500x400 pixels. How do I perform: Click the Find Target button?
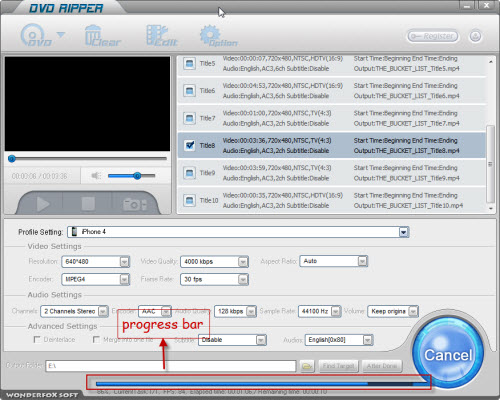click(338, 366)
